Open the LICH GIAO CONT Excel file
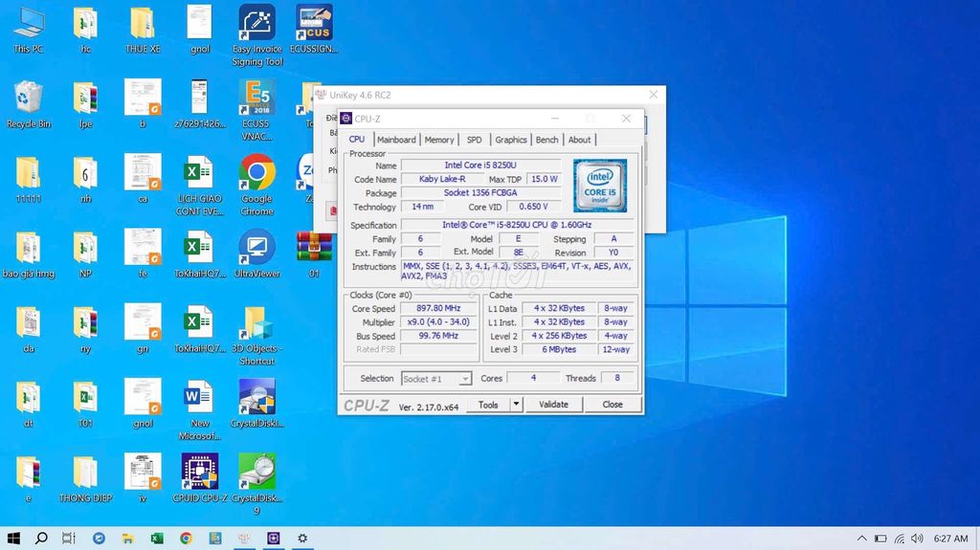 pos(200,185)
